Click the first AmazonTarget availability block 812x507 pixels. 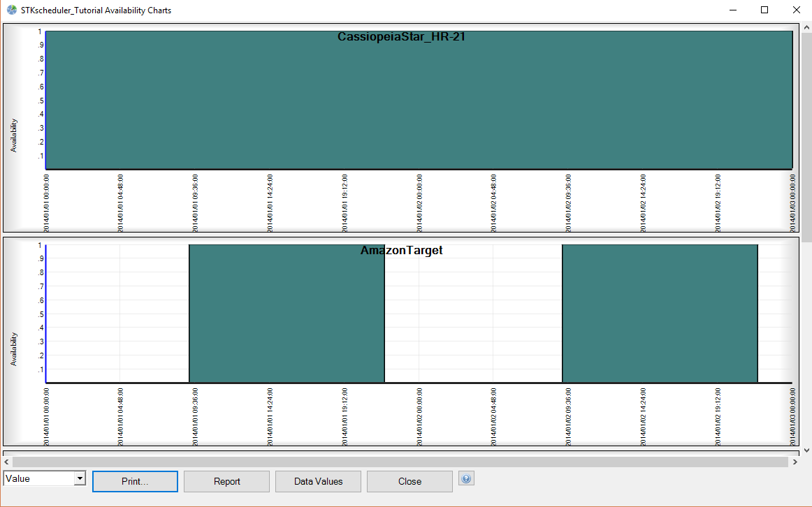[287, 314]
